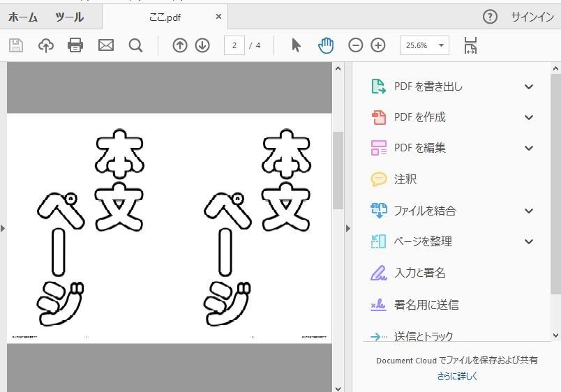Switch to the ツール tab
The image size is (561, 392).
pos(69,17)
